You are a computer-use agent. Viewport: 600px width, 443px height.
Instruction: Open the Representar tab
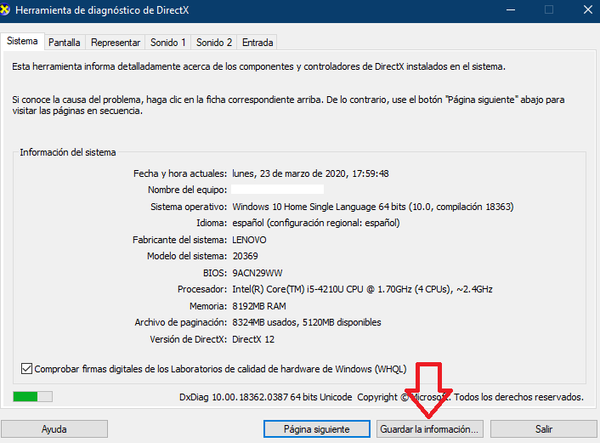coord(116,42)
